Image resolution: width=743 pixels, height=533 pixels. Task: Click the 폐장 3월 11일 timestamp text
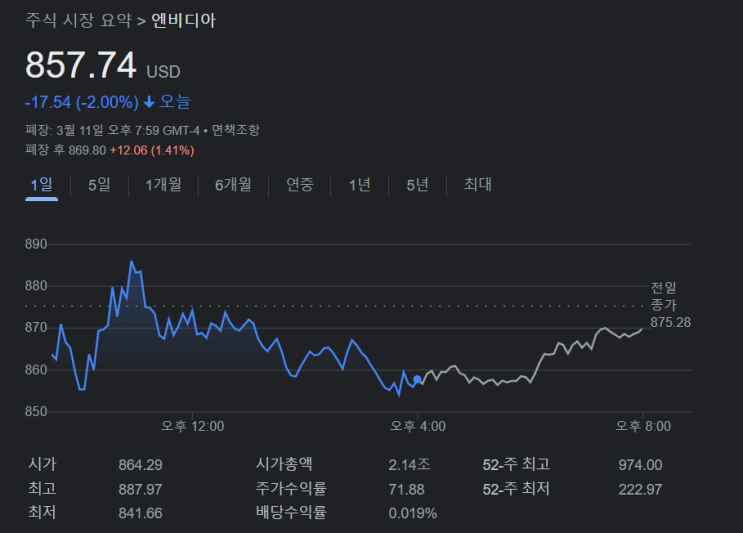click(112, 130)
